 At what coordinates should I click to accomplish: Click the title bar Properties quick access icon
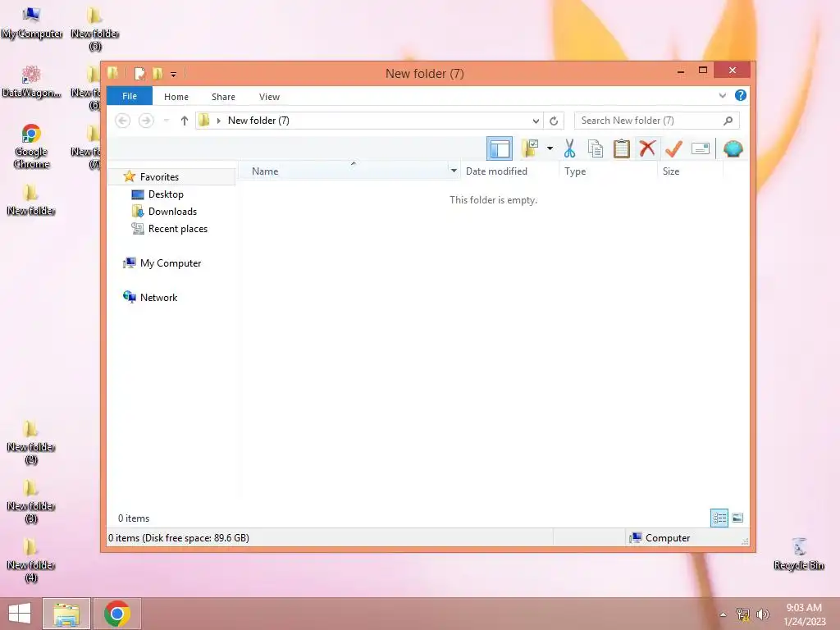[139, 73]
